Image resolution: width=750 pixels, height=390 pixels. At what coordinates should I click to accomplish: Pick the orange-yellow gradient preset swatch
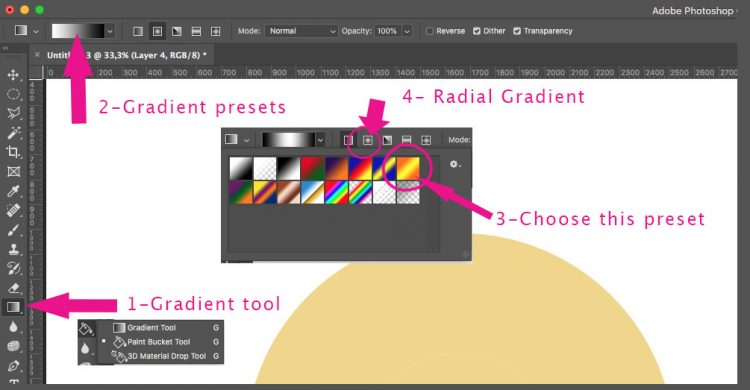click(408, 168)
